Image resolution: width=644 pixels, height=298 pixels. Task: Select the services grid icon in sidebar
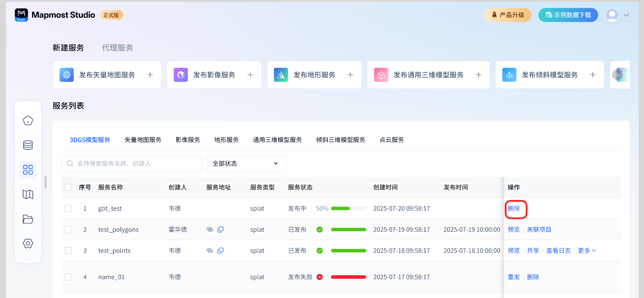28,170
